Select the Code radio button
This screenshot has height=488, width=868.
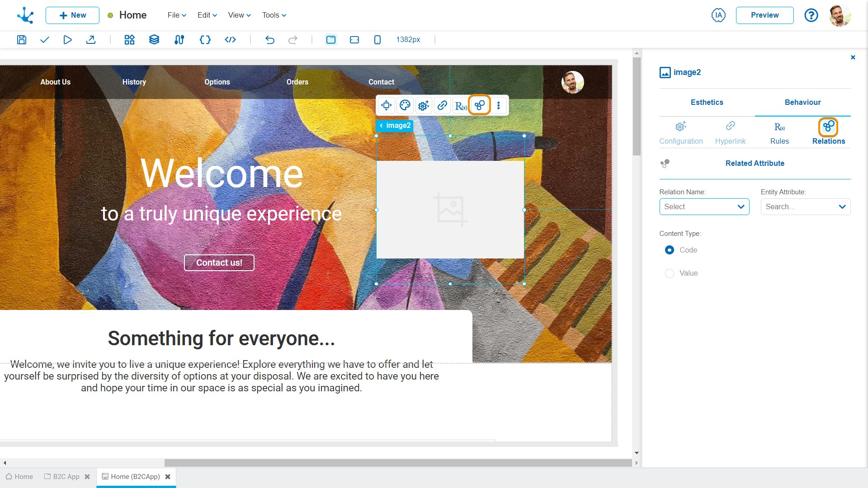pos(669,250)
